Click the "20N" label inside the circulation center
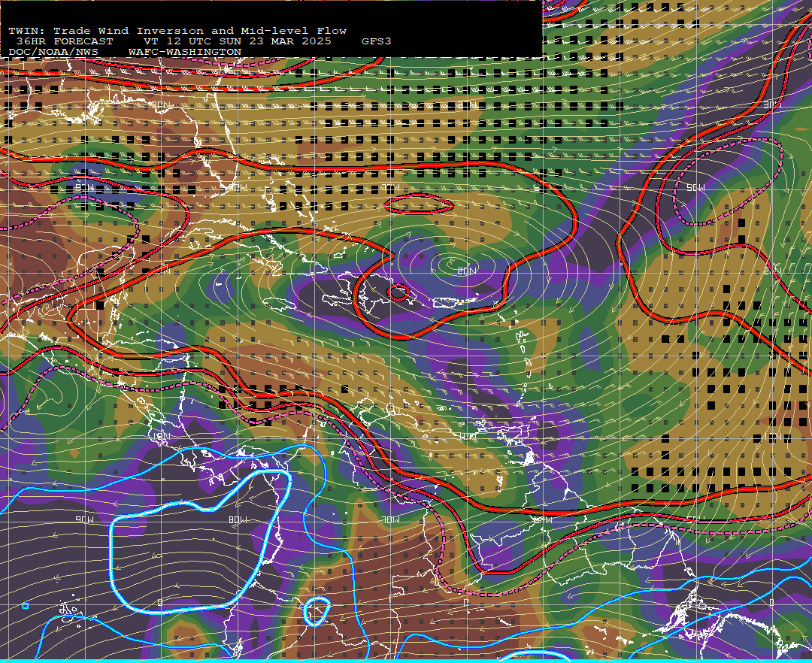This screenshot has height=663, width=812. click(467, 271)
